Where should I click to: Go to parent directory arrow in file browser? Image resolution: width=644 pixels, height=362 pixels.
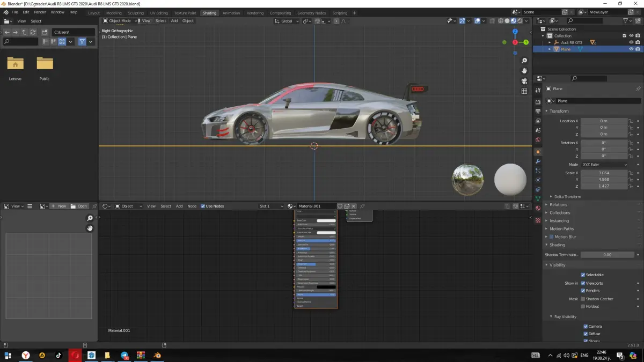tap(24, 32)
